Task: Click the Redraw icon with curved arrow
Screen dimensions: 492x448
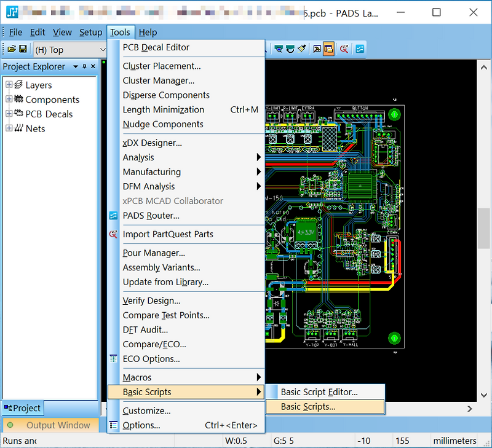Action: pyautogui.click(x=290, y=49)
